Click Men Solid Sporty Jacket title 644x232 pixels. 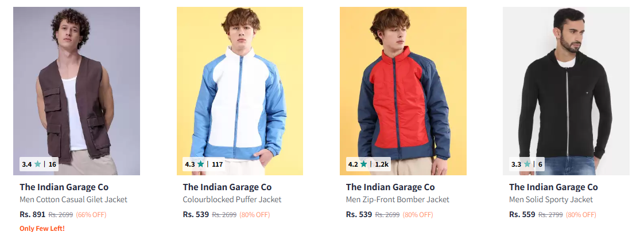point(551,199)
